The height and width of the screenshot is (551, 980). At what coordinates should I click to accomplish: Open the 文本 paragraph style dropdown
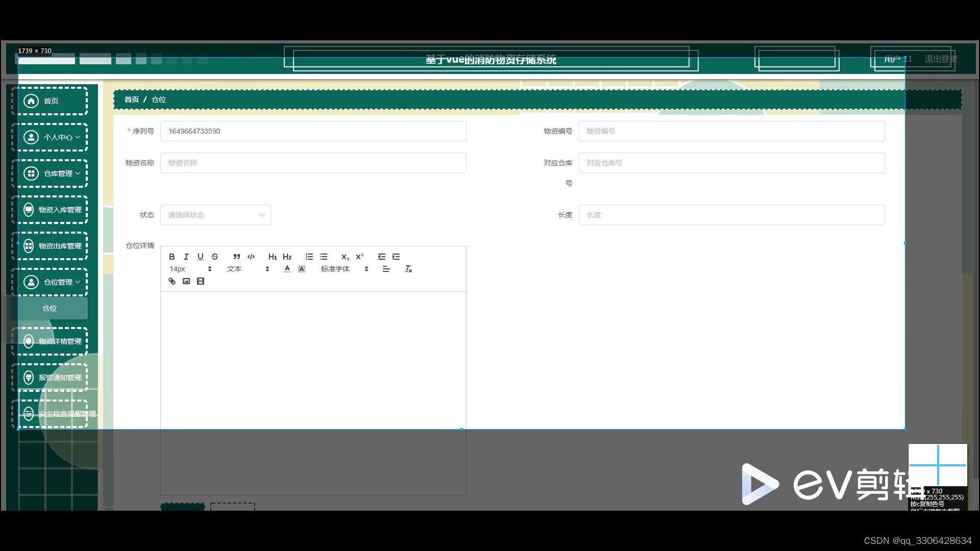click(248, 269)
